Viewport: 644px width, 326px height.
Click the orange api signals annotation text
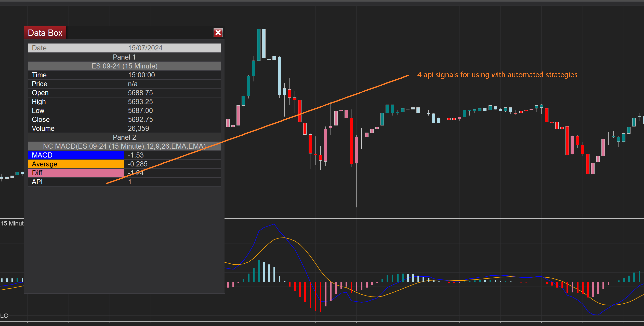(x=497, y=75)
